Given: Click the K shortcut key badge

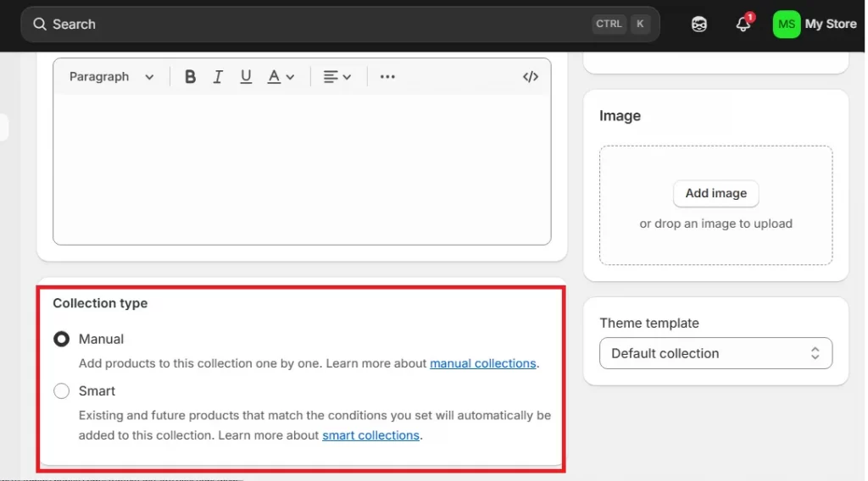Looking at the screenshot, I should tap(640, 25).
